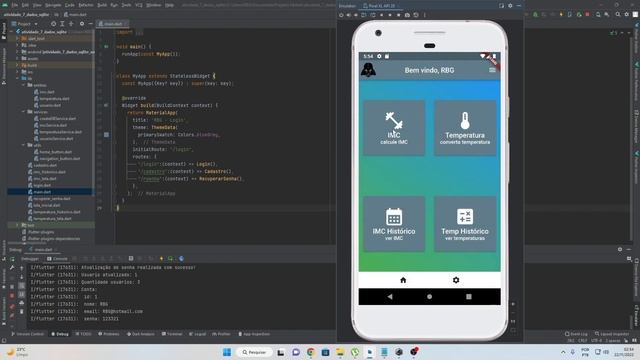Select cadastro.dart in the project tree
The image size is (640, 360).
tap(42, 165)
